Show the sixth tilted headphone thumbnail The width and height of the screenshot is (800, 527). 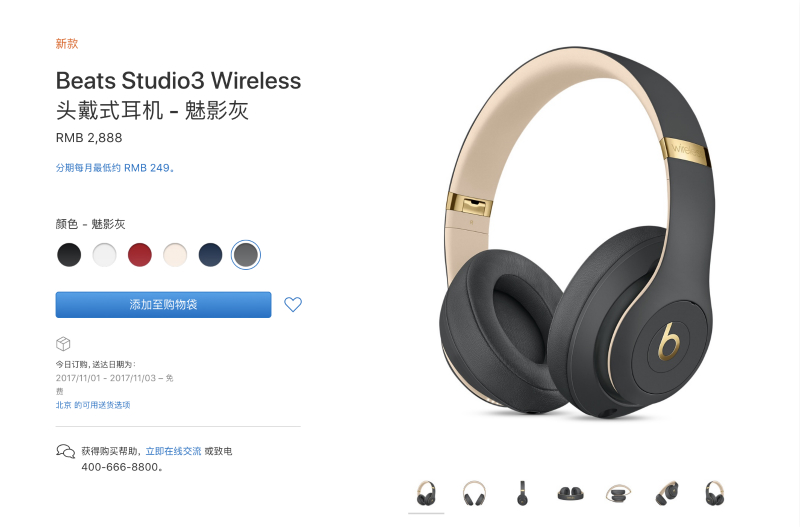click(667, 493)
